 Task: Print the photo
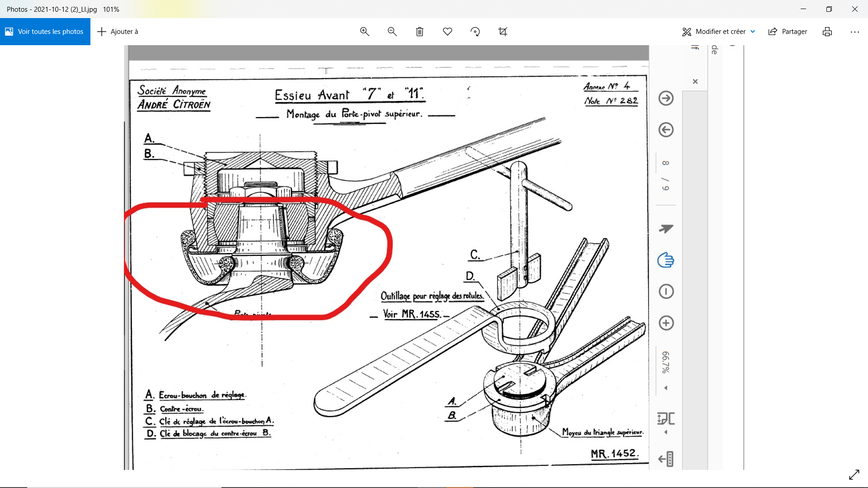click(827, 32)
